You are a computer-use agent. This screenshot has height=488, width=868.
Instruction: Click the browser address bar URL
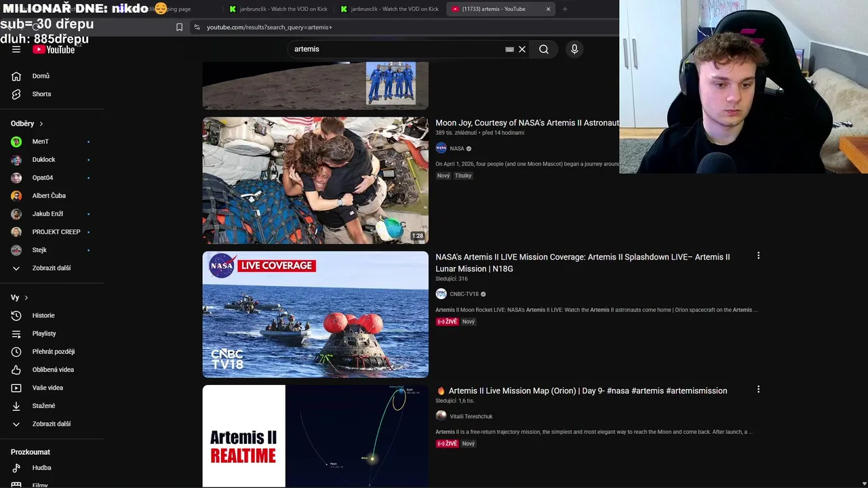[x=269, y=27]
